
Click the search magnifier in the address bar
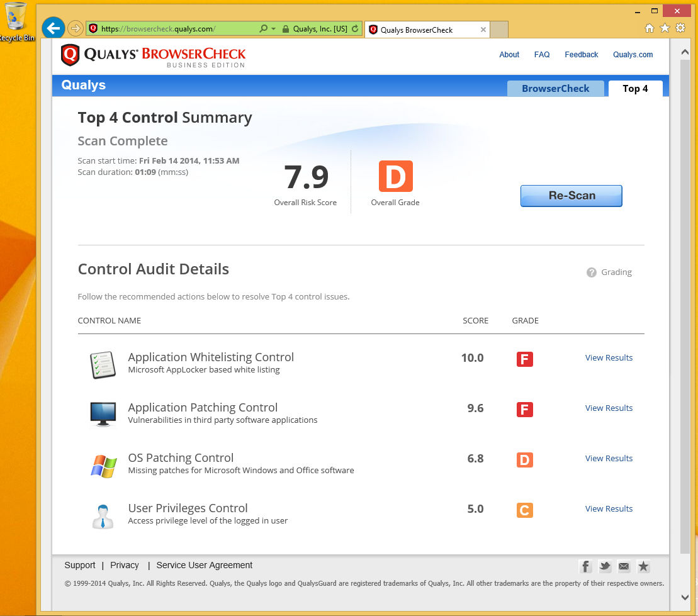point(264,28)
